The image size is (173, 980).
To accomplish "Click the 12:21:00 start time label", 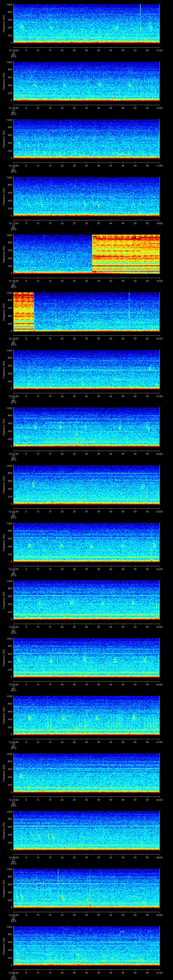I will (x=13, y=454).
